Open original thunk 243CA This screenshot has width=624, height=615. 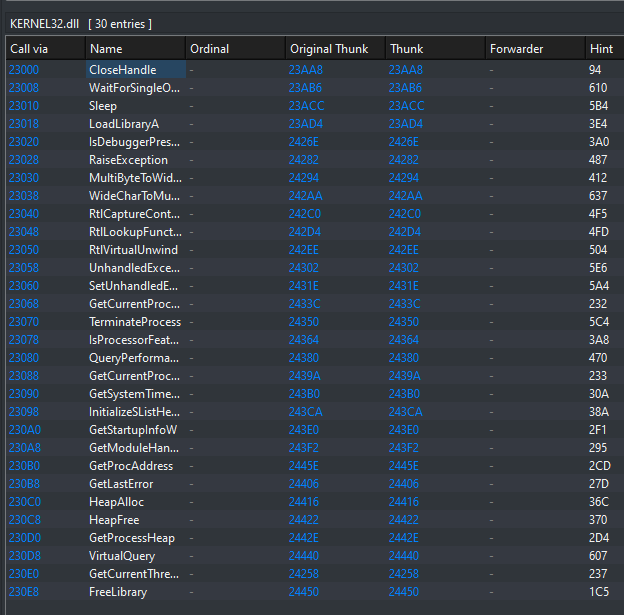pyautogui.click(x=306, y=412)
